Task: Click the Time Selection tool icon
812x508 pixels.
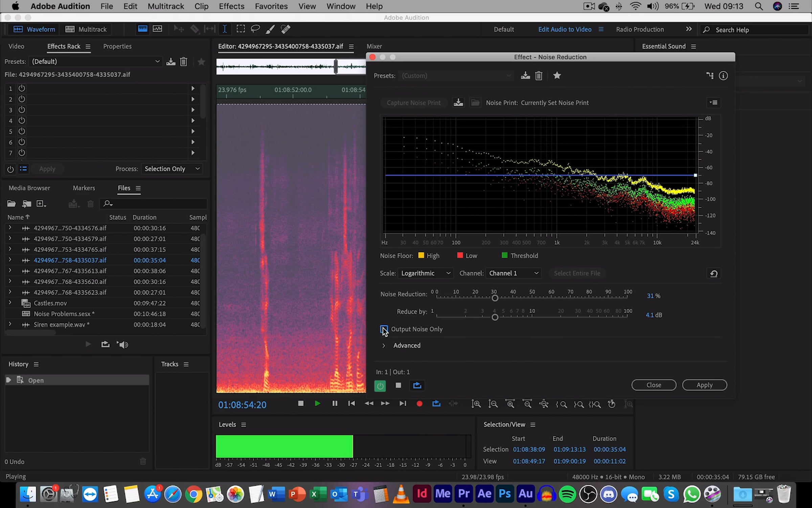Action: [225, 29]
